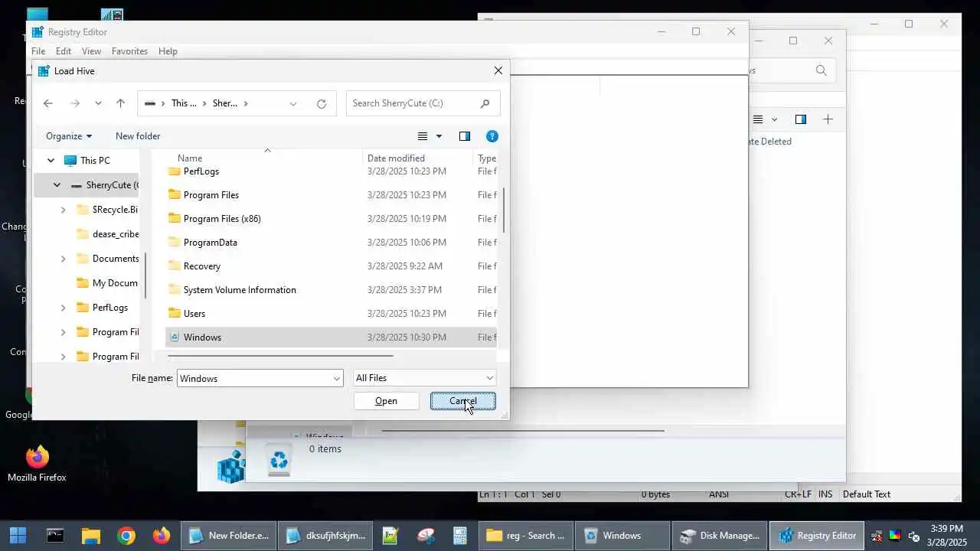Click the file list vertical scrollbar
Image resolution: width=980 pixels, height=551 pixels.
[503, 210]
